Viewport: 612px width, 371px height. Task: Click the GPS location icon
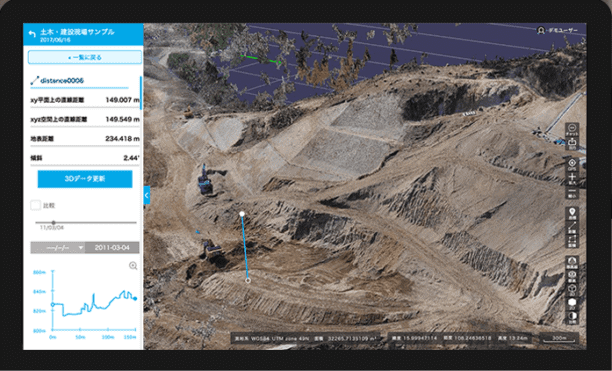pos(572,164)
